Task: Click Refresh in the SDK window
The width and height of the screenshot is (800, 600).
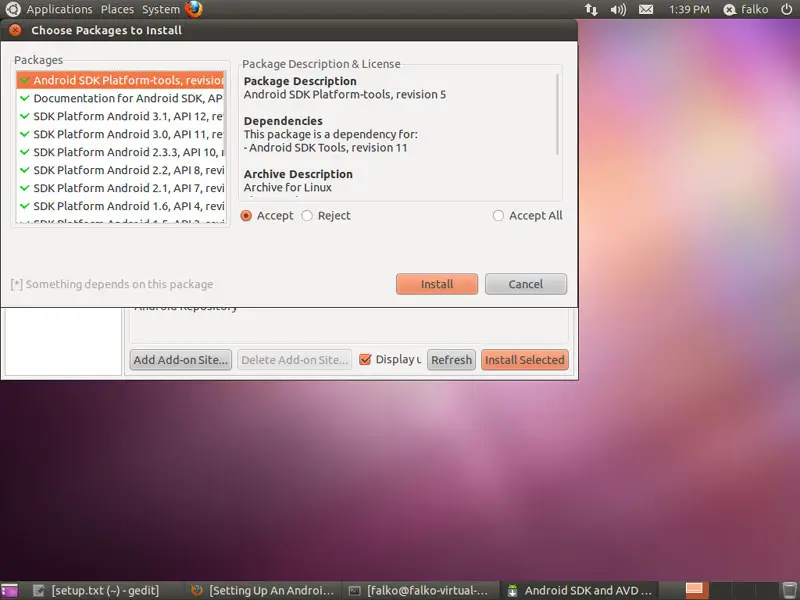Action: pyautogui.click(x=452, y=360)
